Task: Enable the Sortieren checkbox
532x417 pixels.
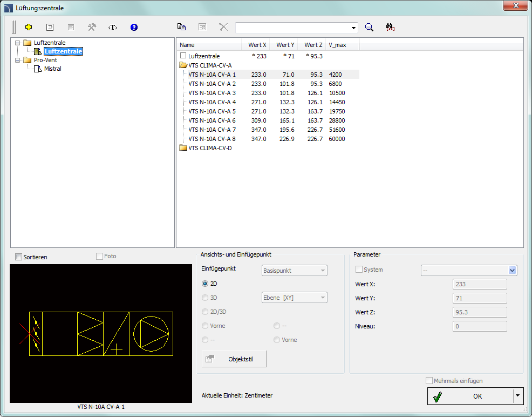Action: (x=19, y=257)
